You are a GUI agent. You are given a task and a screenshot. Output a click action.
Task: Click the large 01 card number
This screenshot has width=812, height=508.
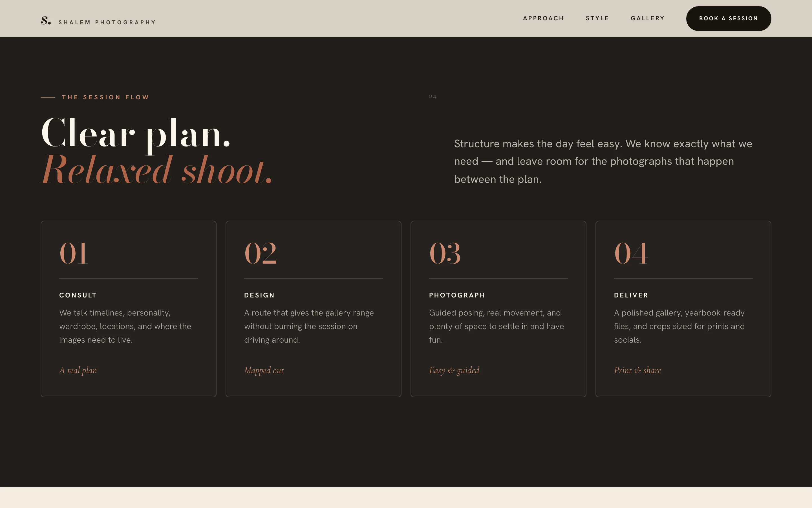74,254
